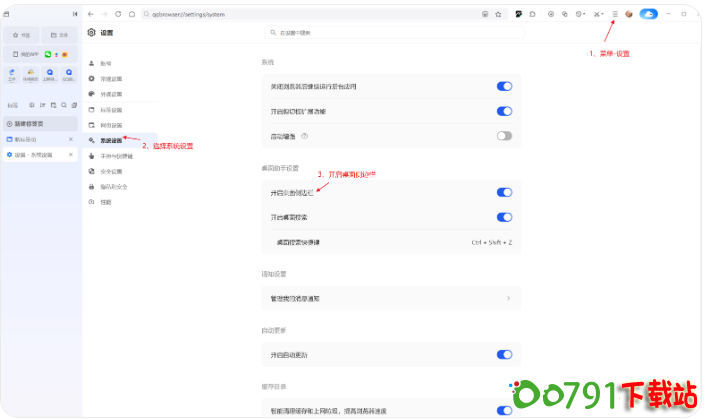Viewport: 707px width, 419px height.
Task: Toggle the 开启桌面搜索 switch
Action: [x=504, y=217]
